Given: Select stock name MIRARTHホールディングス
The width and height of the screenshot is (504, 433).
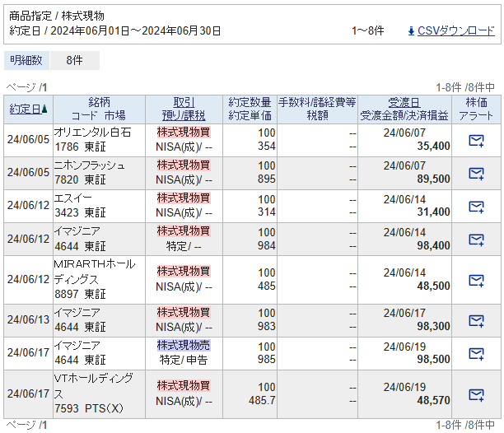Looking at the screenshot, I should click(x=95, y=272).
